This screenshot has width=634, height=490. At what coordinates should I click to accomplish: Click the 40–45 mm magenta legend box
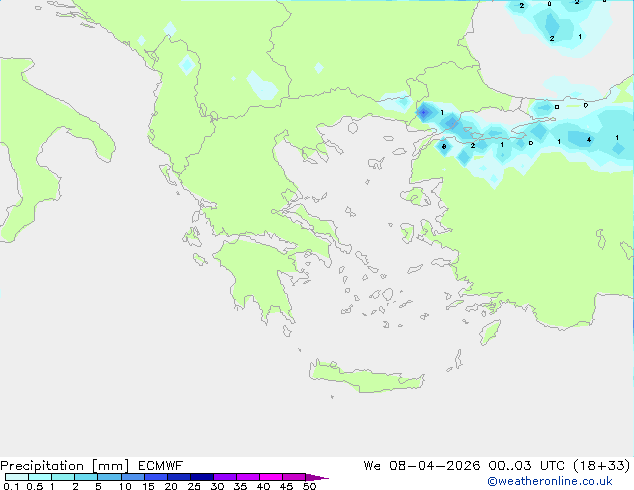pos(271,477)
